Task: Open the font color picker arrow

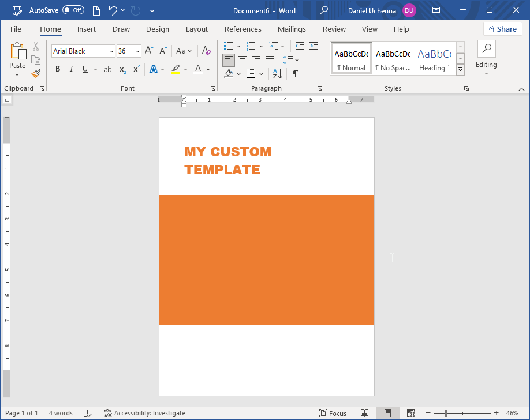Action: click(208, 69)
